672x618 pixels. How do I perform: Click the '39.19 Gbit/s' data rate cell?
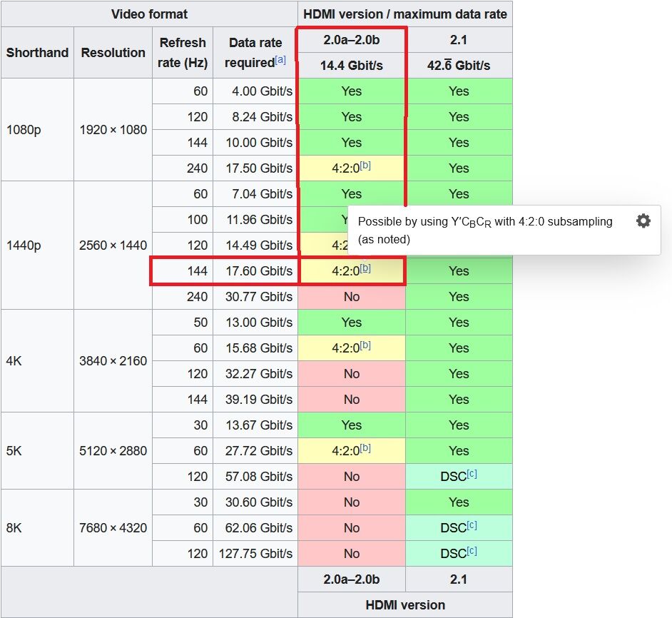[x=255, y=400]
